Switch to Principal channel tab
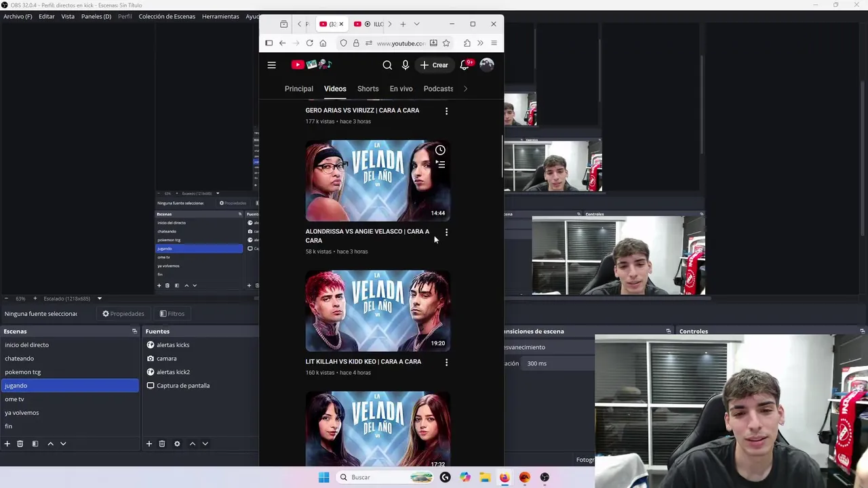Viewport: 868px width, 488px height. click(299, 89)
